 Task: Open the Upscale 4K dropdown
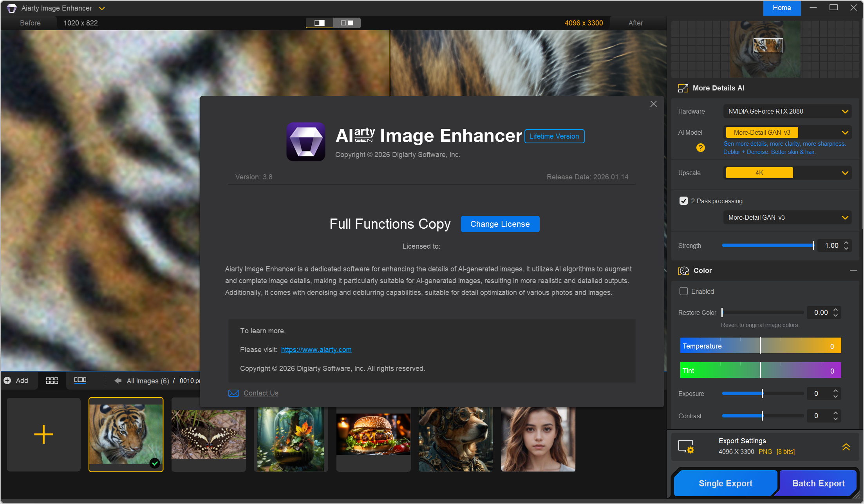(787, 173)
